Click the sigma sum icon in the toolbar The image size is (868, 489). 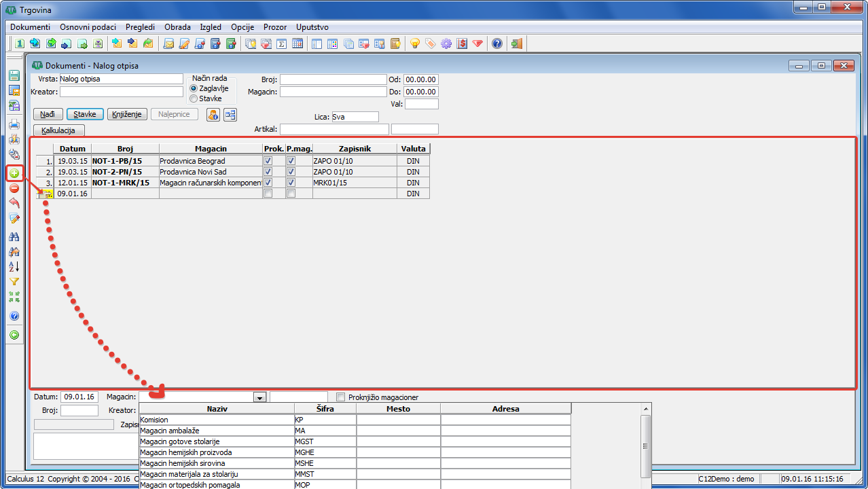point(281,43)
